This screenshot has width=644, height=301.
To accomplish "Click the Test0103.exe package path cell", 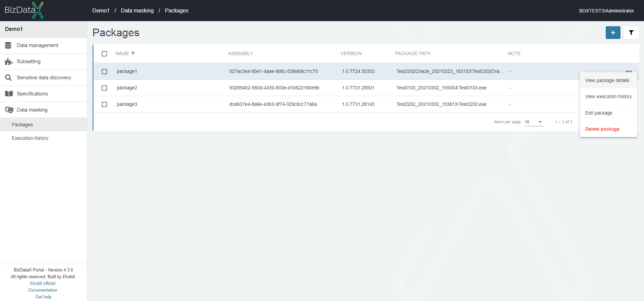I will [x=441, y=88].
